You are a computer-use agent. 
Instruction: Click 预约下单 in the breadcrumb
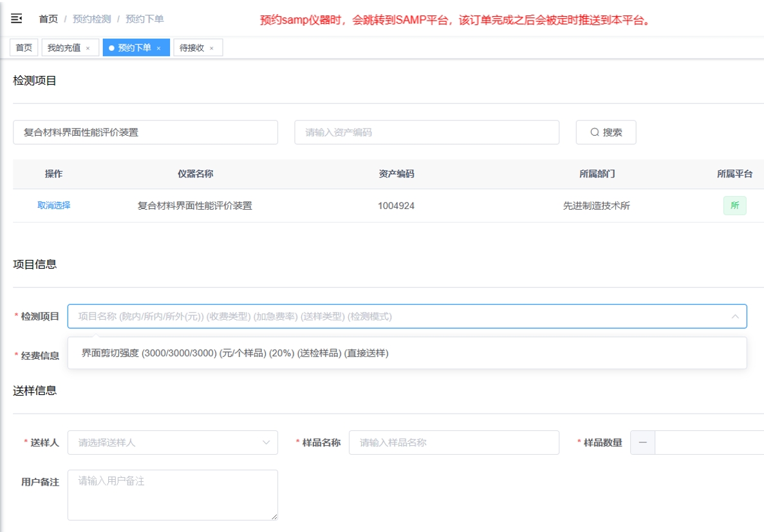point(145,19)
